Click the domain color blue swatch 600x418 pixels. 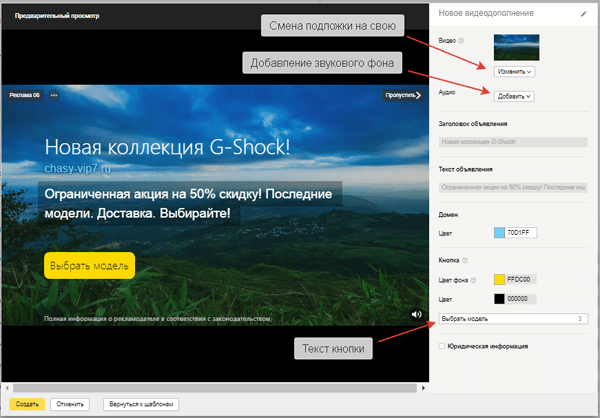click(499, 233)
